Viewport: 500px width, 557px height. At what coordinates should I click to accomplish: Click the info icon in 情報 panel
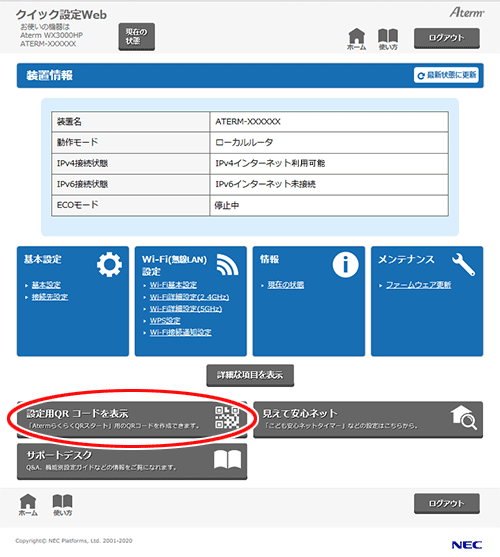click(346, 265)
